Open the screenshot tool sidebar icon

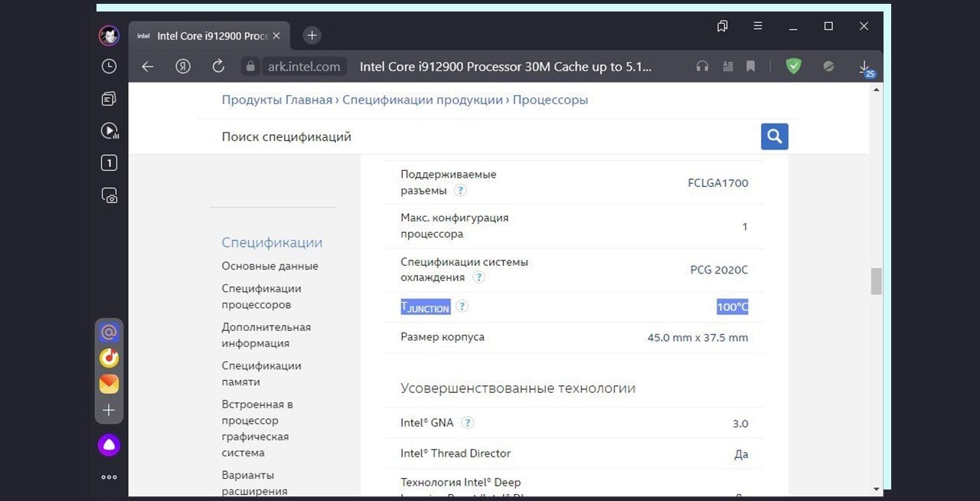[x=109, y=195]
